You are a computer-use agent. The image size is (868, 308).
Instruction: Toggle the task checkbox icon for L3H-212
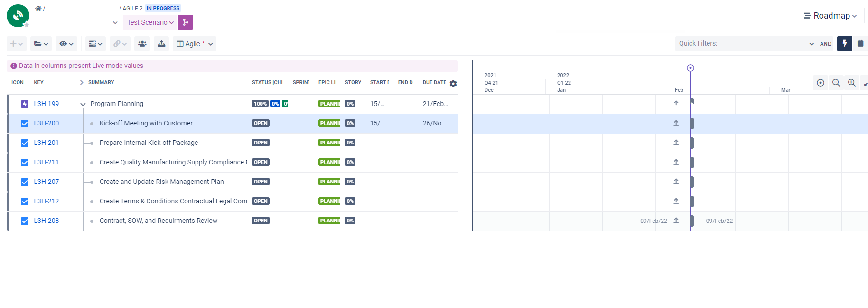point(25,202)
